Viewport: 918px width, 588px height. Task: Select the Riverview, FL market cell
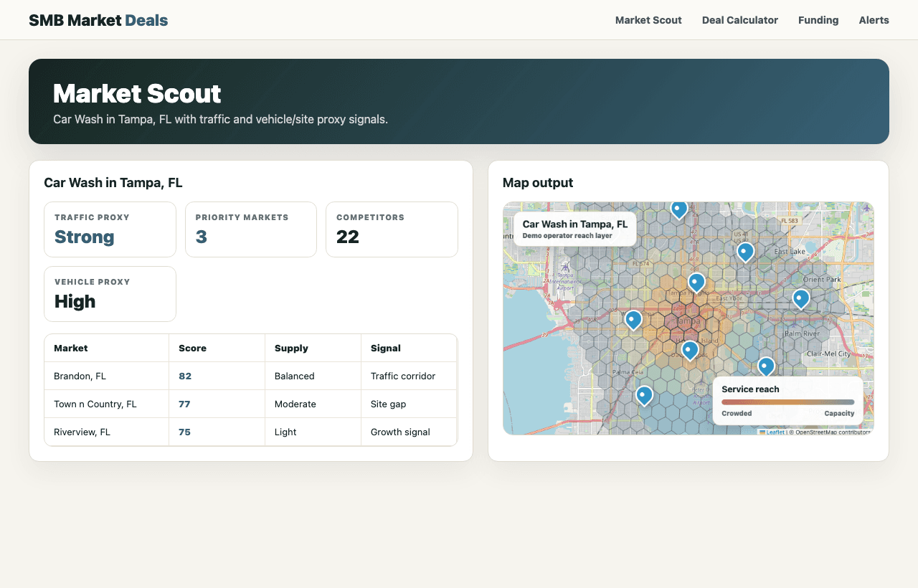tap(107, 432)
